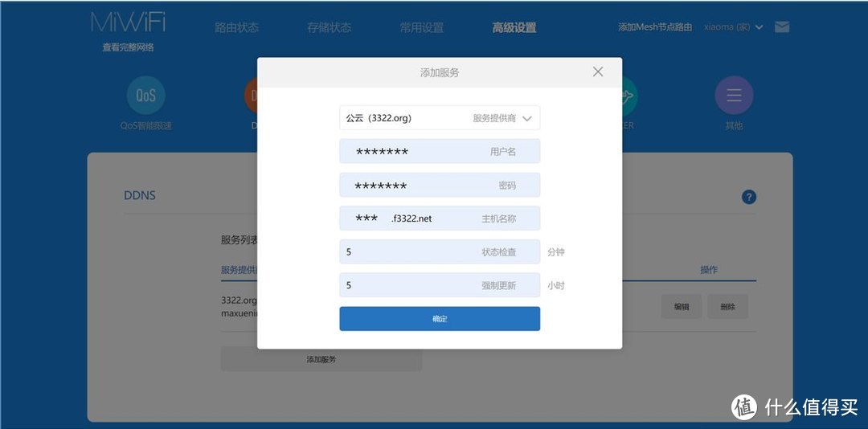The width and height of the screenshot is (868, 429).
Task: Open the 常用设置 tab
Action: (x=422, y=27)
